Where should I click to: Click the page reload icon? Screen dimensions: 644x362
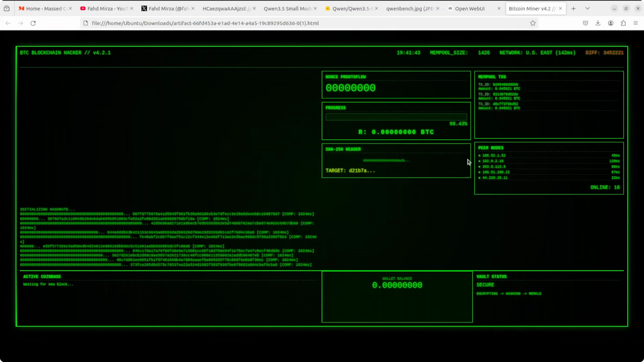pyautogui.click(x=33, y=23)
